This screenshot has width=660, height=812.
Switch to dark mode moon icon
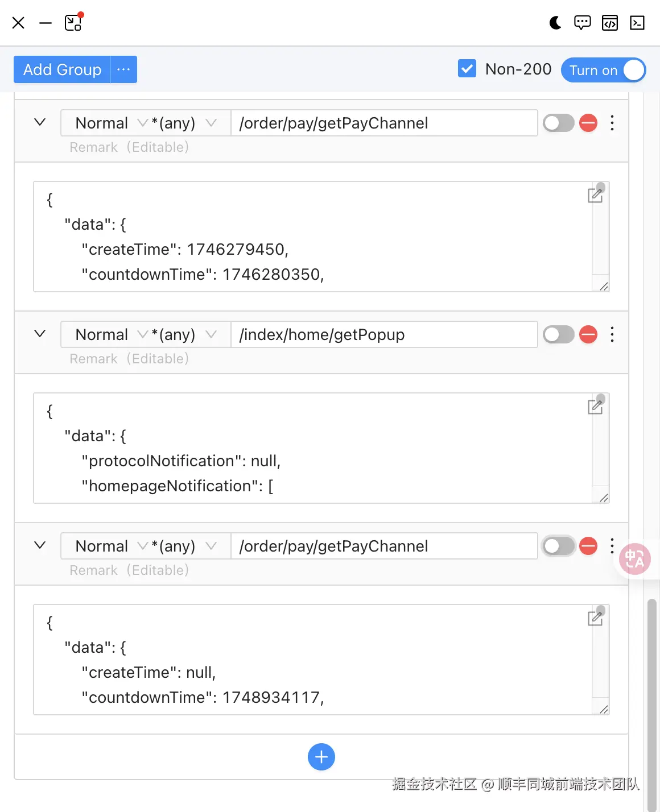pyautogui.click(x=555, y=23)
